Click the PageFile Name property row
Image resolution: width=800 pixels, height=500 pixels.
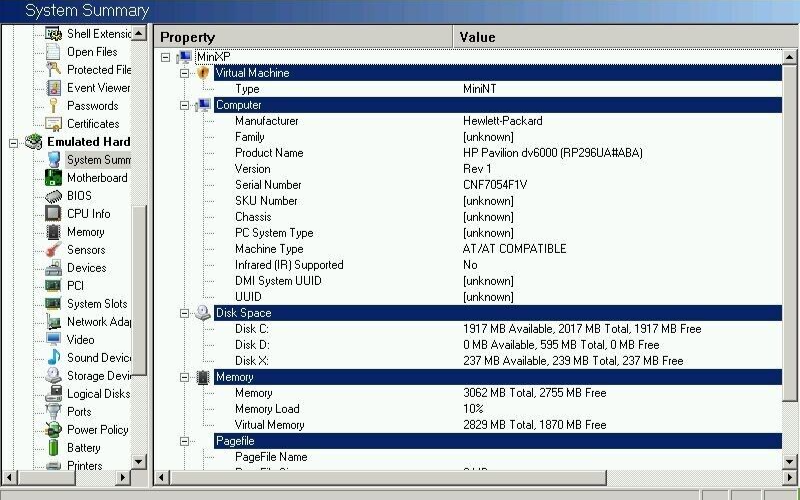pyautogui.click(x=497, y=457)
